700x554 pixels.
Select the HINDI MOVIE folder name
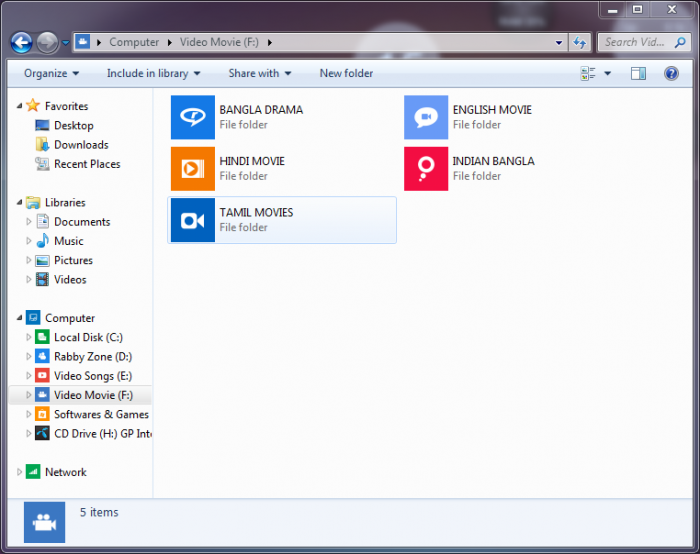tap(252, 161)
